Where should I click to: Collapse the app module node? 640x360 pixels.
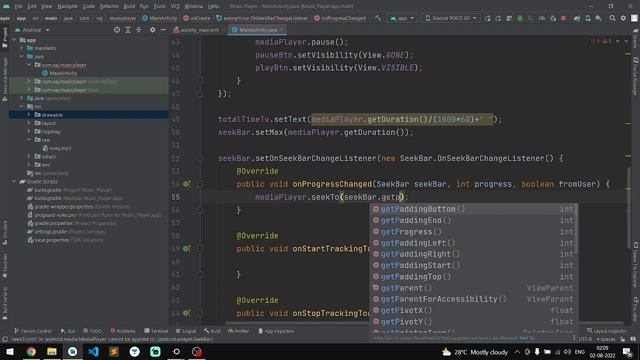pos(14,40)
